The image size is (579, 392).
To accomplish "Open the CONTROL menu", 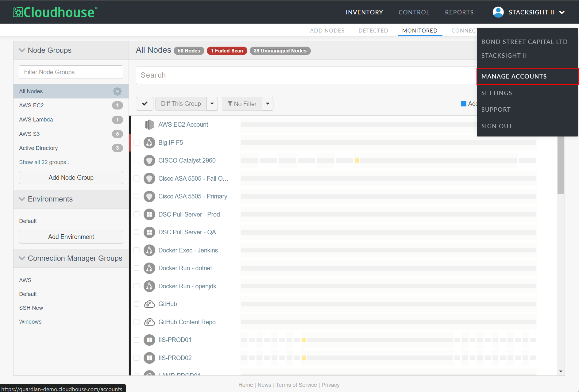I will (414, 12).
